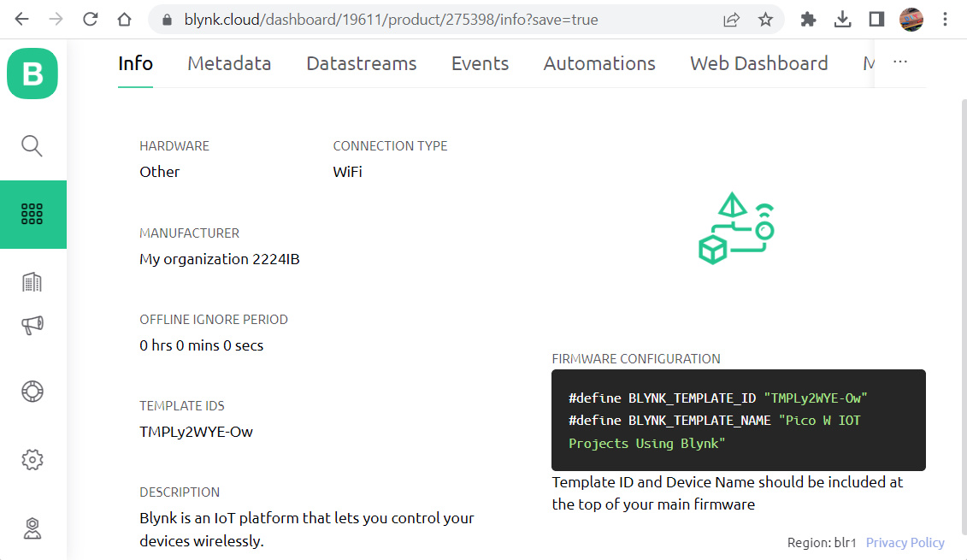Image resolution: width=967 pixels, height=560 pixels.
Task: Open the lifebuoy help icon
Action: point(32,392)
